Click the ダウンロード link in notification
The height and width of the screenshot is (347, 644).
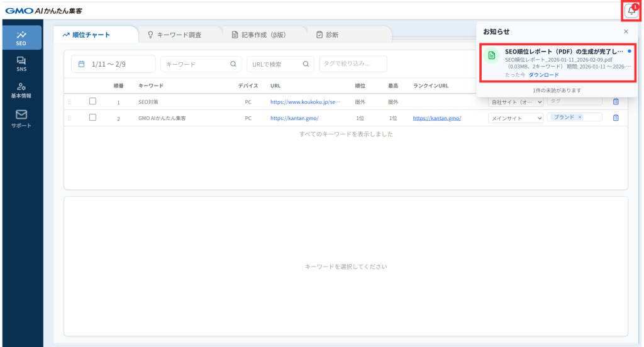543,75
